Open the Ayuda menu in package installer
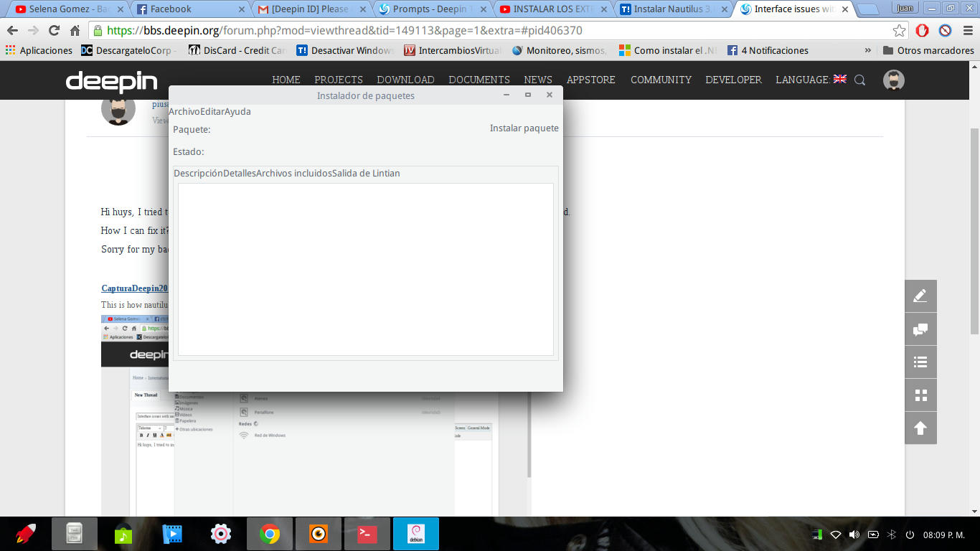This screenshot has width=980, height=551. [237, 111]
